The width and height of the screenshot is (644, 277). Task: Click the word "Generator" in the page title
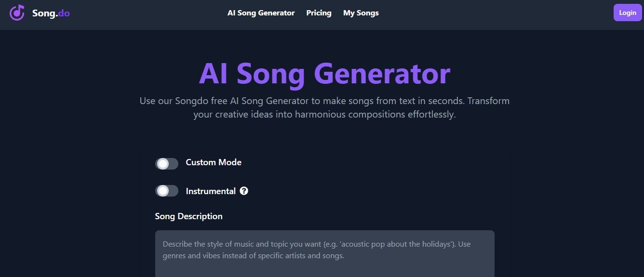click(382, 74)
